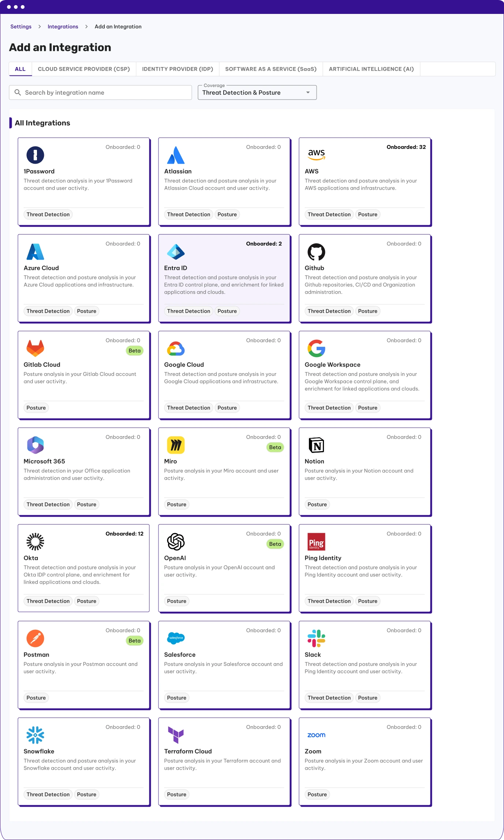Click Beta badge on OpenAI card

pos(275,544)
